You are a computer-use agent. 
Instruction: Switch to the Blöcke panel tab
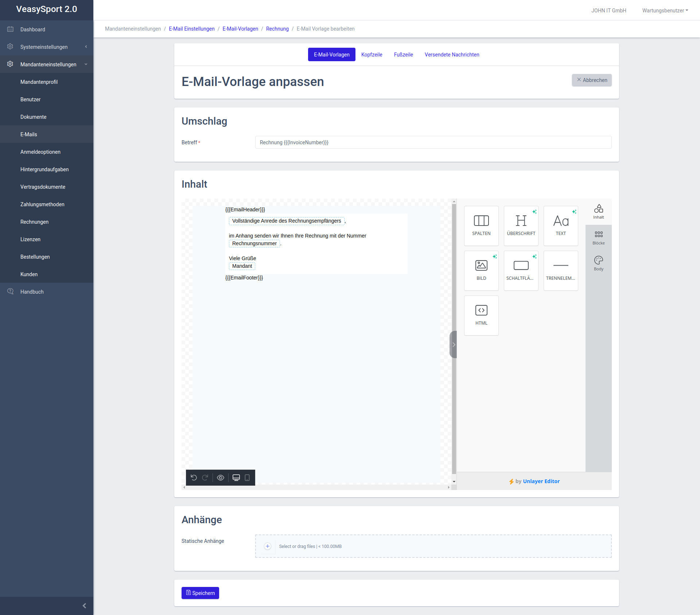pyautogui.click(x=598, y=238)
